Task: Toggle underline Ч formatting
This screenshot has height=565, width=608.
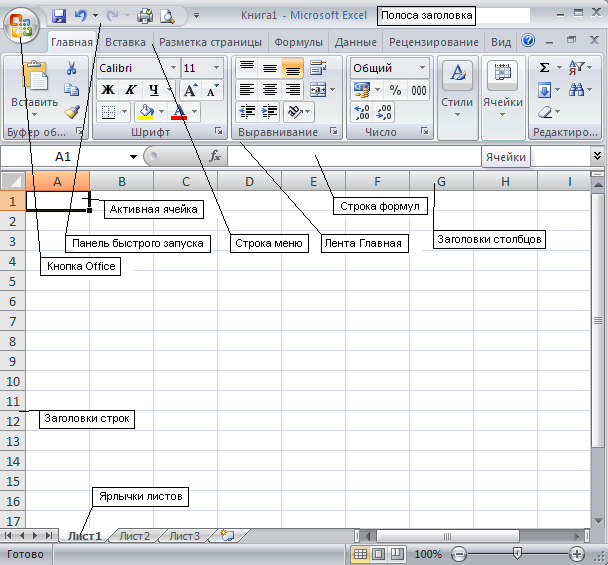Action: pyautogui.click(x=154, y=90)
